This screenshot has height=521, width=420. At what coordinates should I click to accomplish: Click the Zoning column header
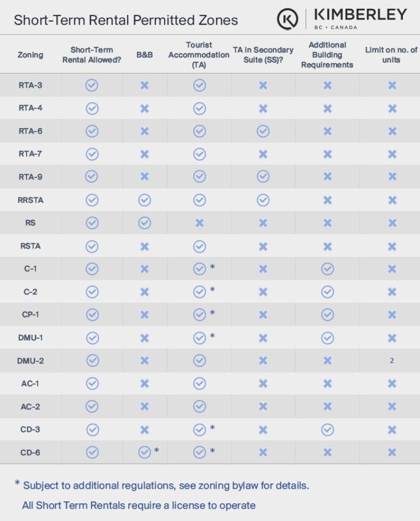[30, 55]
